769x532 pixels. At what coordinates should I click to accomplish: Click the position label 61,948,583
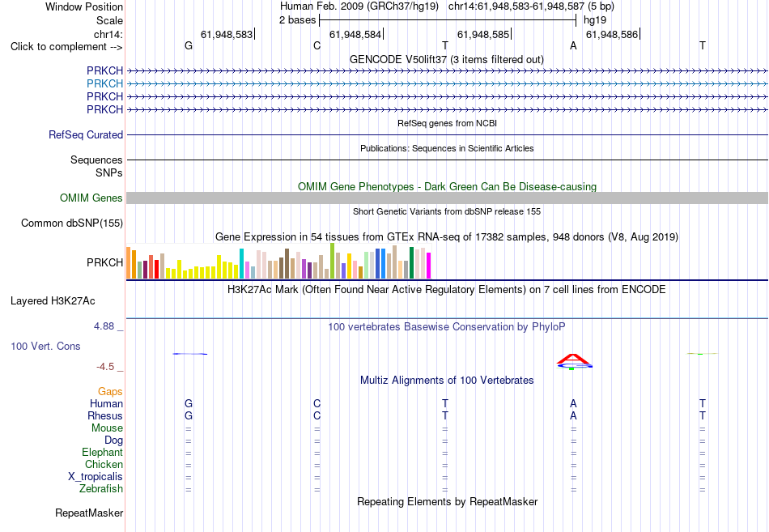pos(227,34)
